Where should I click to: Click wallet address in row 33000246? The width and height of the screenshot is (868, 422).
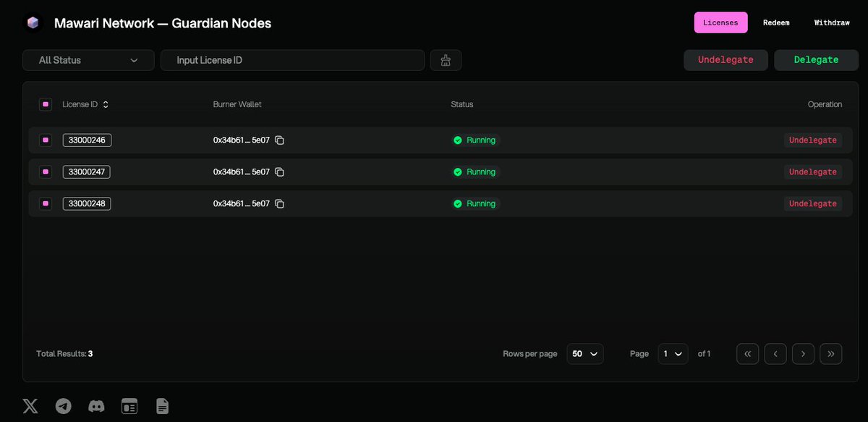(x=242, y=140)
